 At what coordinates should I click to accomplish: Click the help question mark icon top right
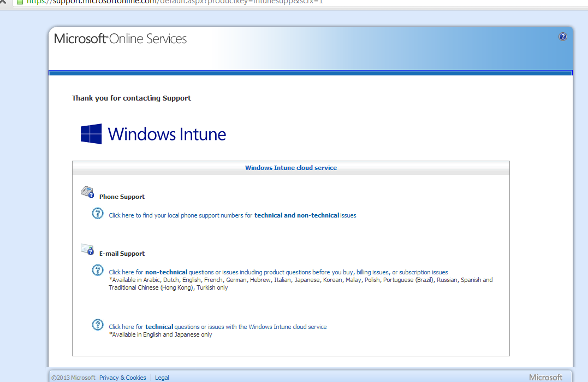click(x=562, y=37)
